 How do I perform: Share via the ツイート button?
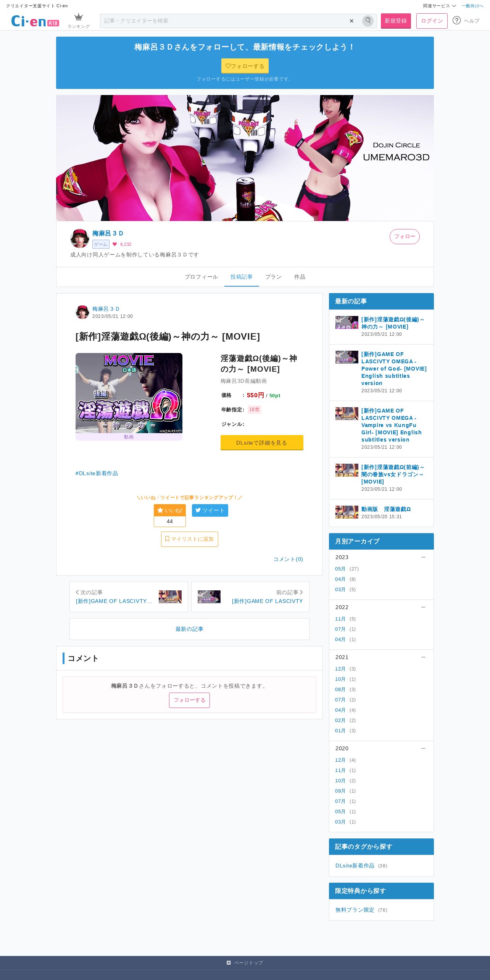(210, 510)
